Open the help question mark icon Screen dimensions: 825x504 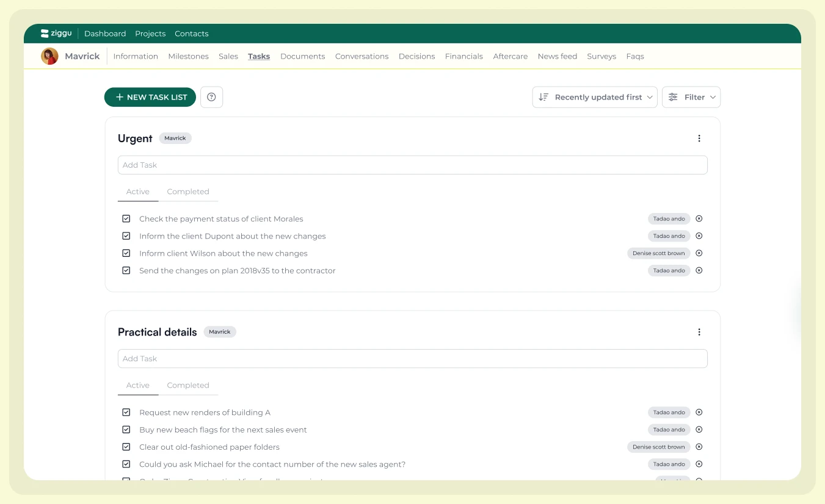point(211,97)
